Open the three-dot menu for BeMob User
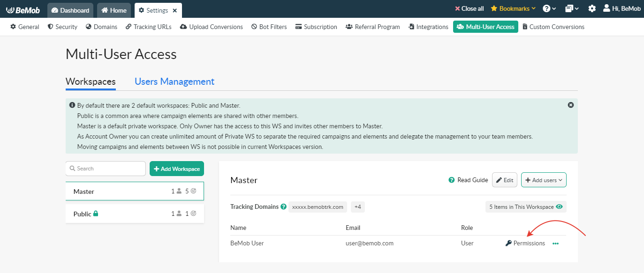 click(x=556, y=243)
